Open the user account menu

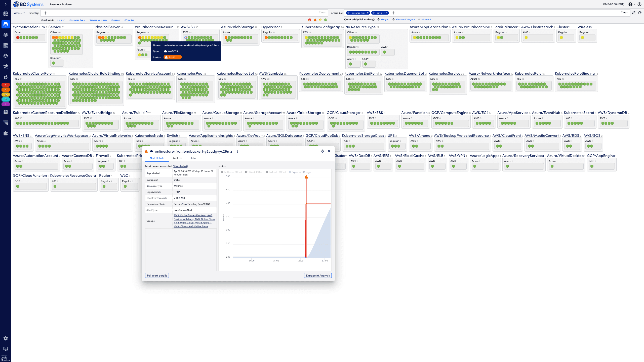[632, 4]
